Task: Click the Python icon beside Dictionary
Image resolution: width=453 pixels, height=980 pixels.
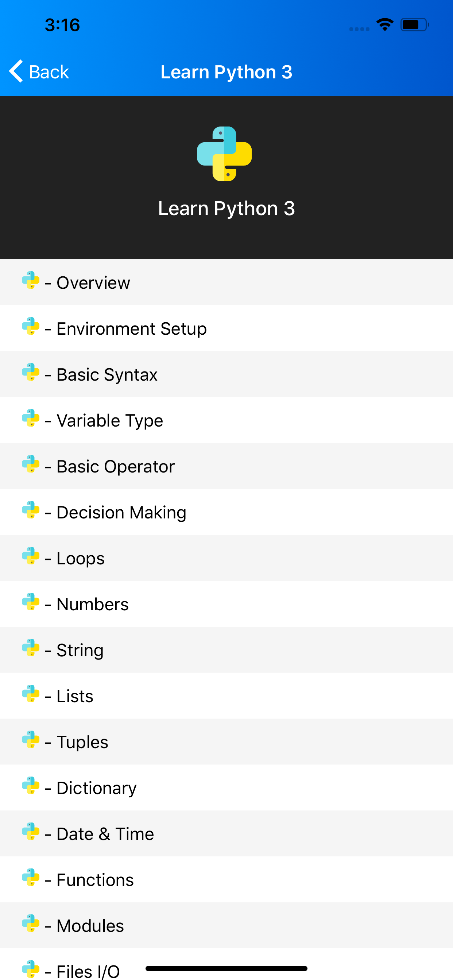Action: tap(31, 787)
